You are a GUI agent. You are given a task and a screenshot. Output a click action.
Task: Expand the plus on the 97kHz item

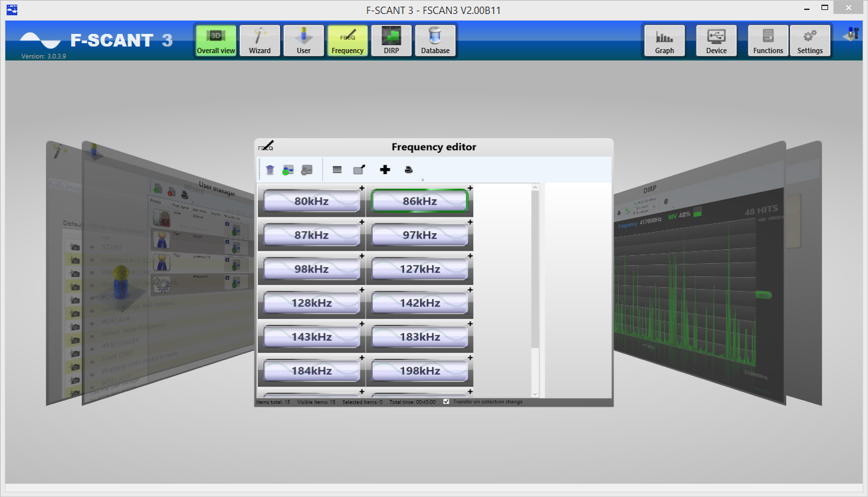click(x=470, y=222)
